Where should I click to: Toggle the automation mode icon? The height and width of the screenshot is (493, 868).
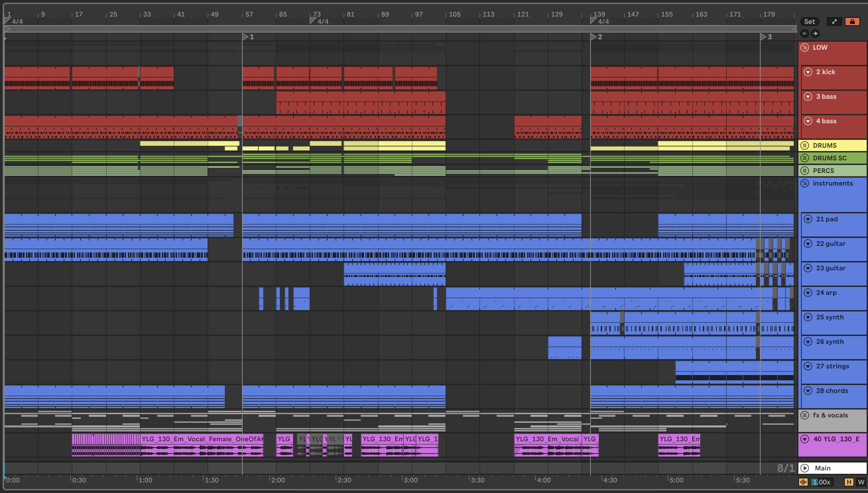835,22
